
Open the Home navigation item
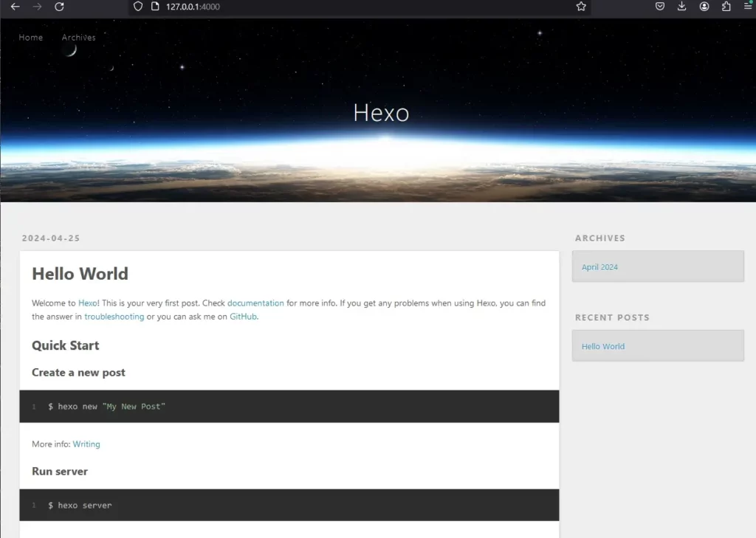coord(31,38)
